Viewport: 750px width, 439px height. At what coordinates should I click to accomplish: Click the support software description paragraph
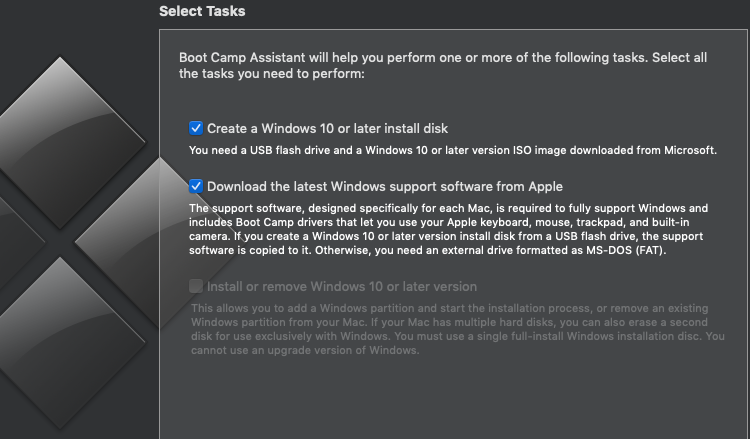[448, 229]
